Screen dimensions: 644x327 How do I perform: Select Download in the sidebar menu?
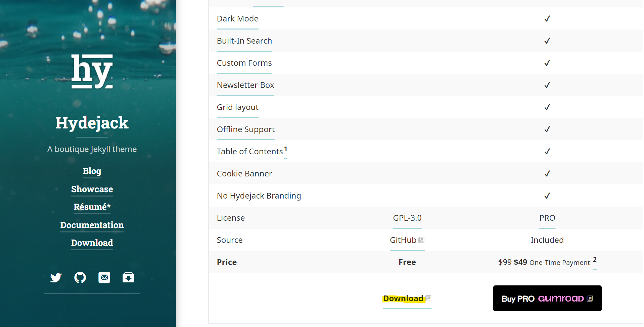[x=92, y=243]
